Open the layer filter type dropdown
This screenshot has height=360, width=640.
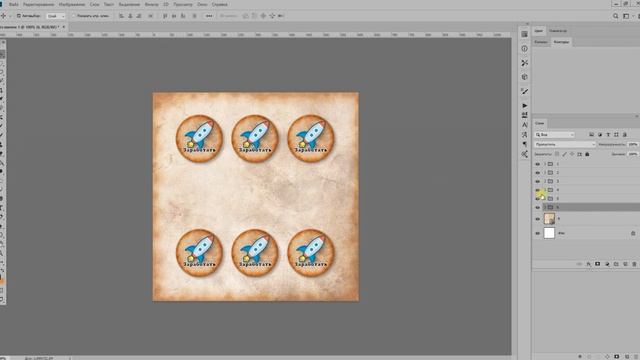[x=554, y=135]
